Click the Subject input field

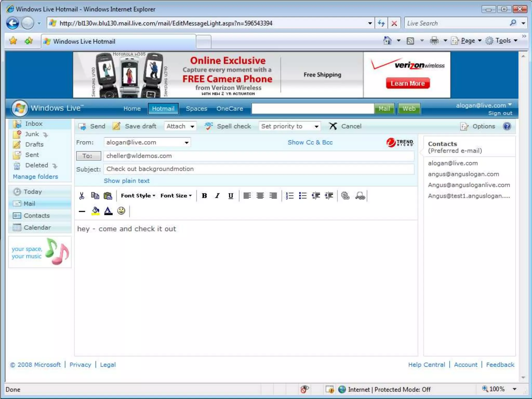tap(259, 169)
